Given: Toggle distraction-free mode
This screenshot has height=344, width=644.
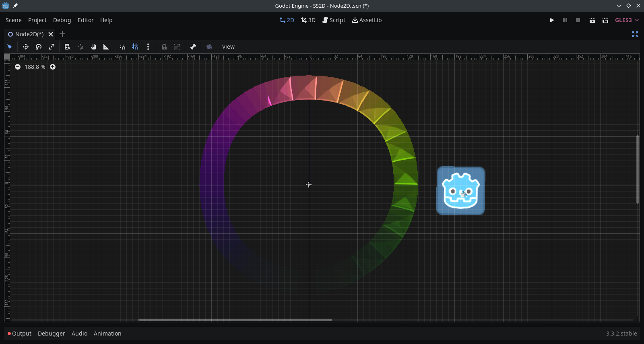Looking at the screenshot, I should [635, 34].
